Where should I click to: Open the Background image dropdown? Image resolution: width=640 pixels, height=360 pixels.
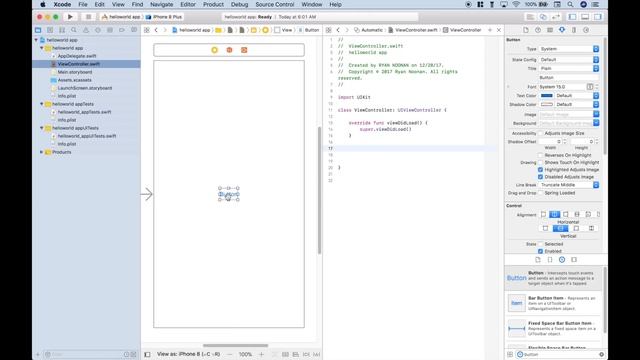tap(569, 123)
